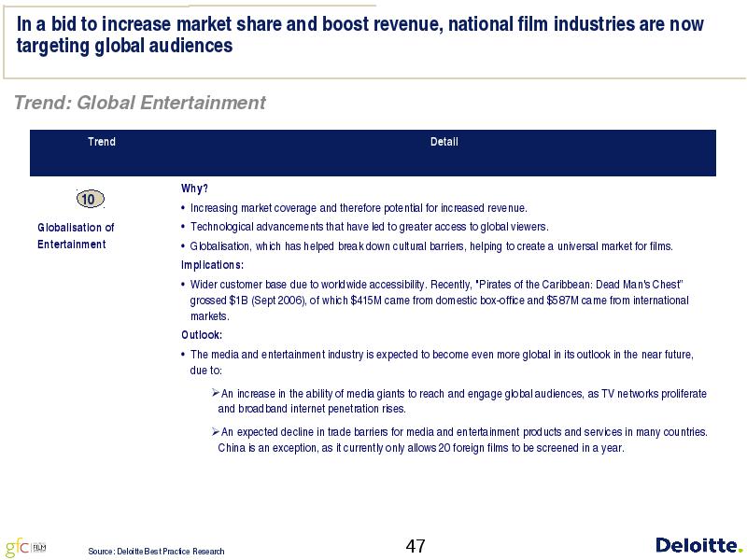The height and width of the screenshot is (560, 747).
Task: Select the 'Globalisation of Entertainment' label
Action: click(x=76, y=236)
